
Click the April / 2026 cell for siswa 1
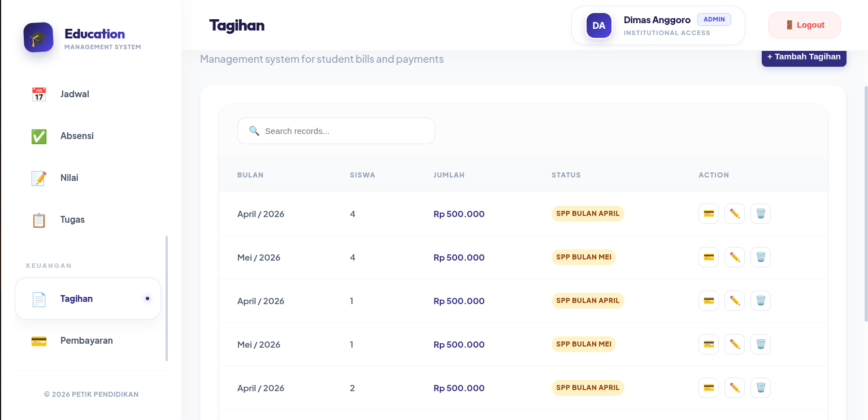[261, 301]
